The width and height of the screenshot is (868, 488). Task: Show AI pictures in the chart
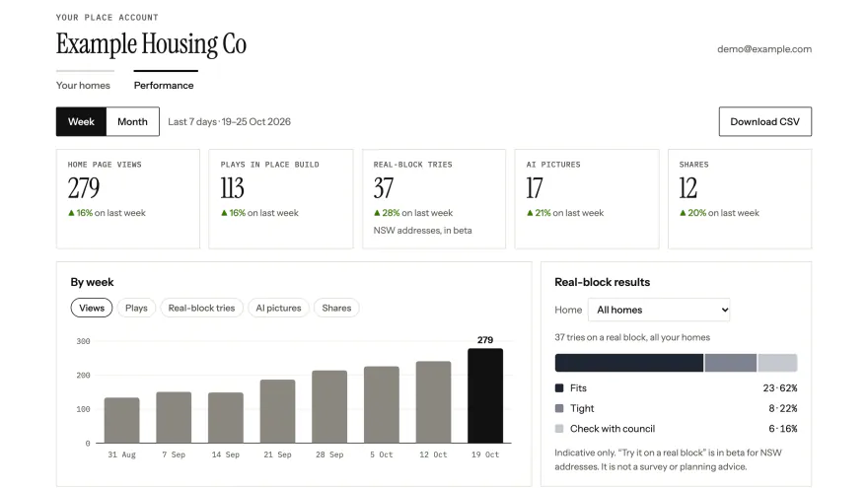point(278,309)
